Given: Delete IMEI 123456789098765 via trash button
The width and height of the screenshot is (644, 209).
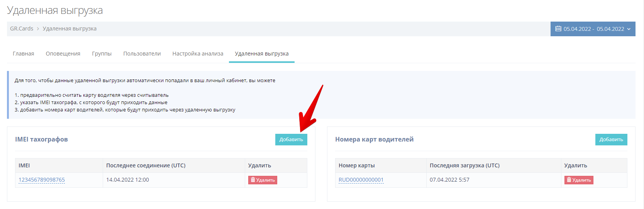Looking at the screenshot, I should coord(263,180).
